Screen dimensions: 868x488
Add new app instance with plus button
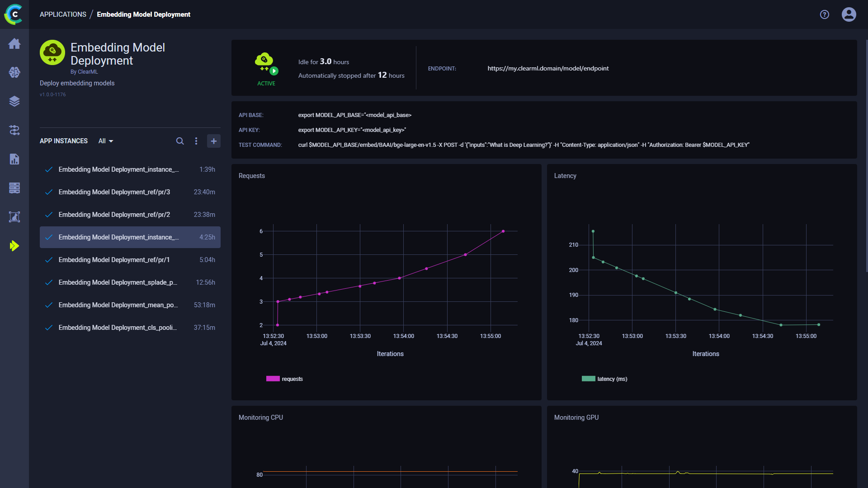coord(214,141)
